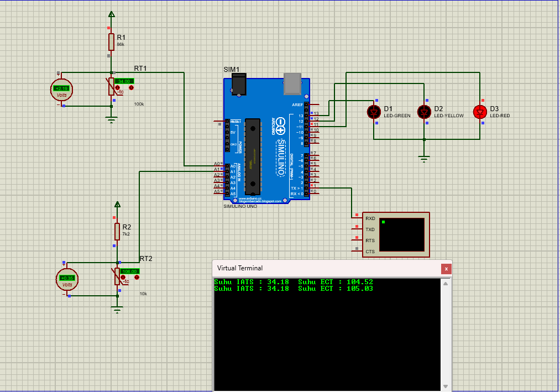Select the ground symbol below RT1
Image resolution: width=560 pixels, height=392 pixels.
click(112, 120)
